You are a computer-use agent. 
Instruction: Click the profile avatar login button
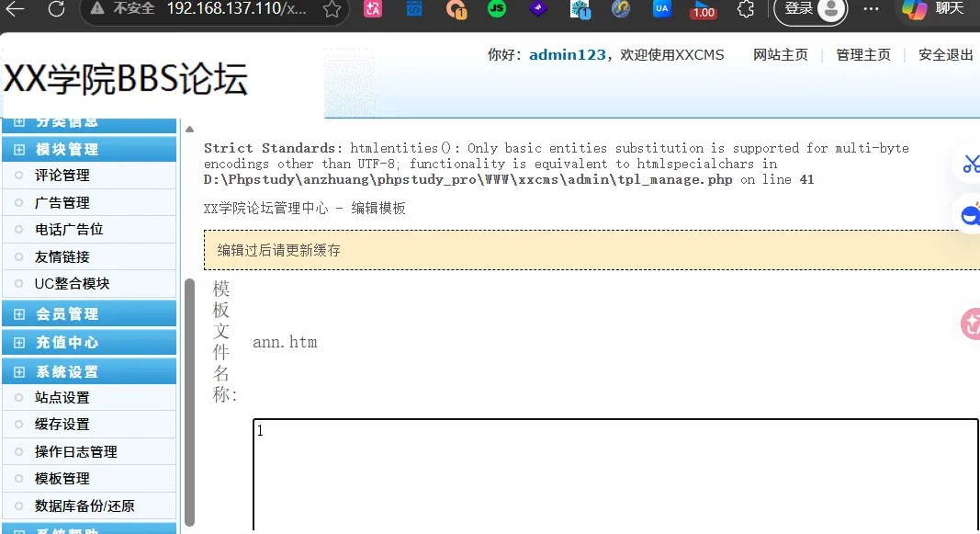coord(811,10)
